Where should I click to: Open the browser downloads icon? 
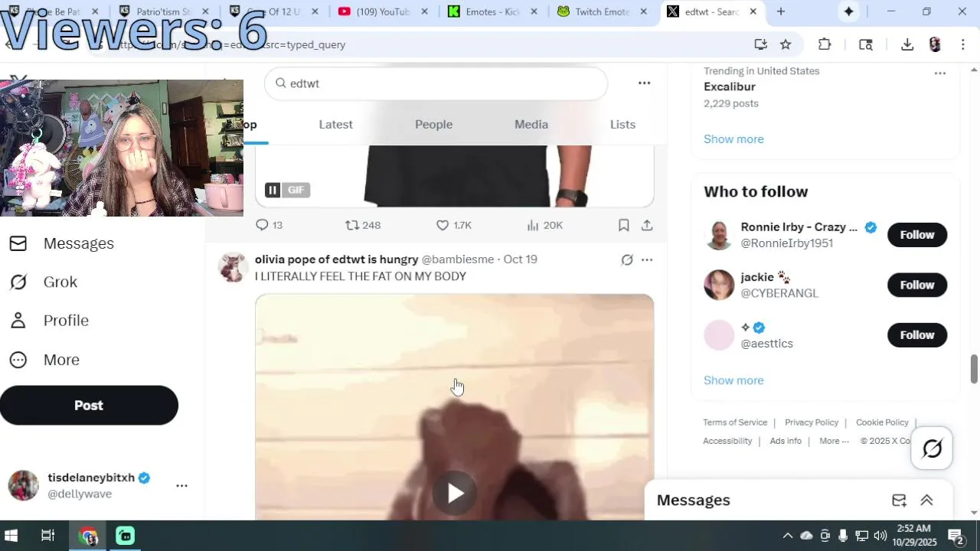pos(907,44)
